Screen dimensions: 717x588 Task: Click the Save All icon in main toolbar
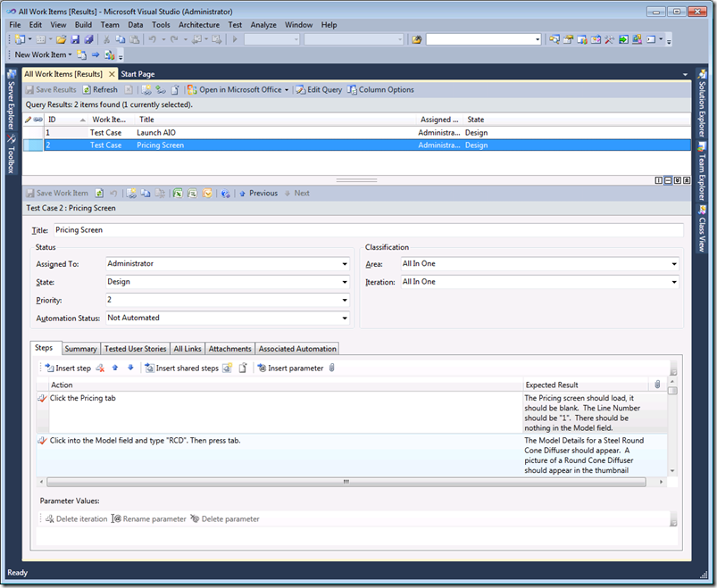coord(88,40)
